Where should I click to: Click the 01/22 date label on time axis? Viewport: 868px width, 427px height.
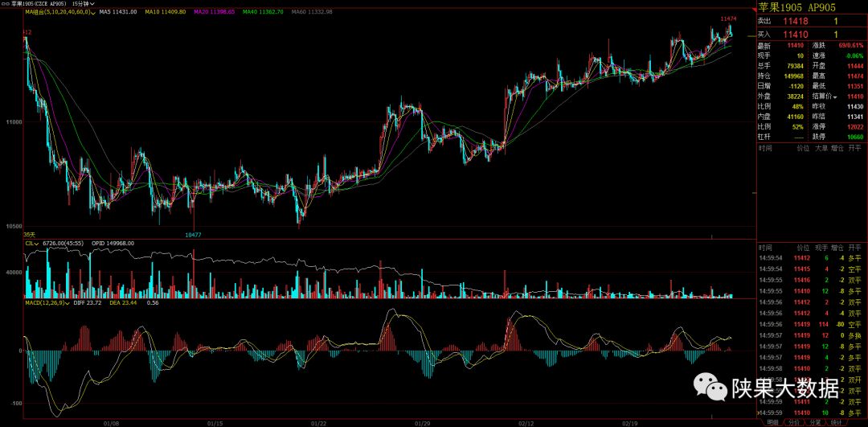[319, 422]
